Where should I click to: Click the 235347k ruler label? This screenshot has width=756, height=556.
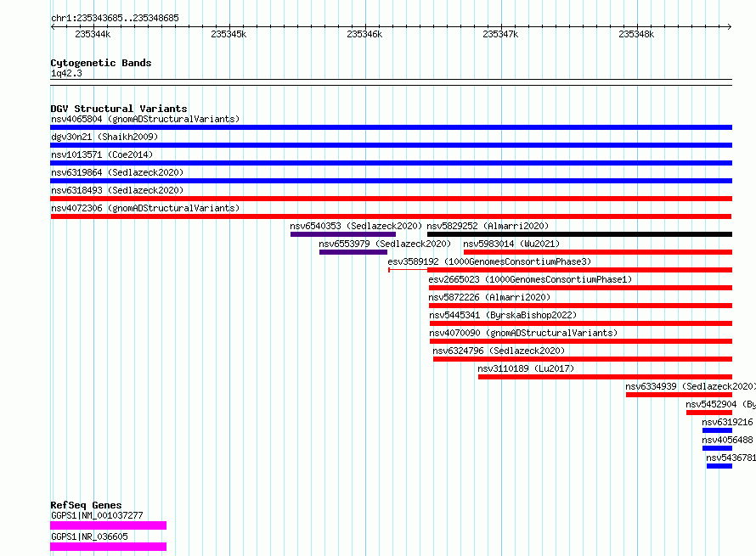click(500, 34)
